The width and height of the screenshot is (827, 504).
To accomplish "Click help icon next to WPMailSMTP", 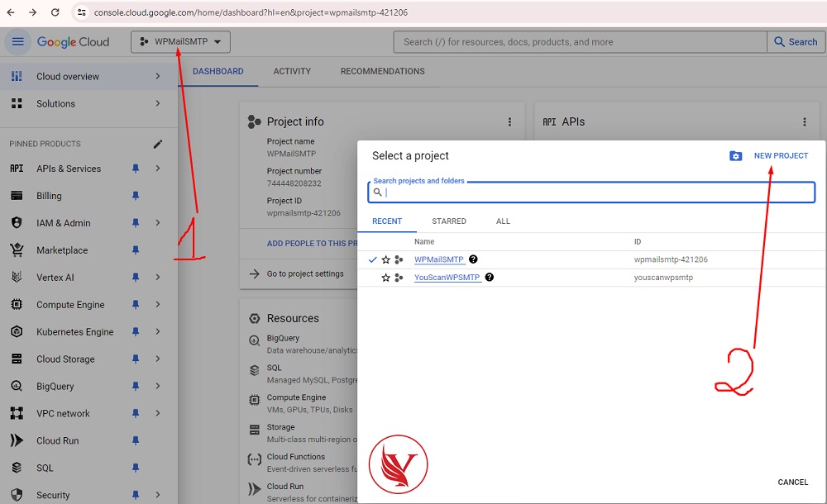I will [x=473, y=259].
